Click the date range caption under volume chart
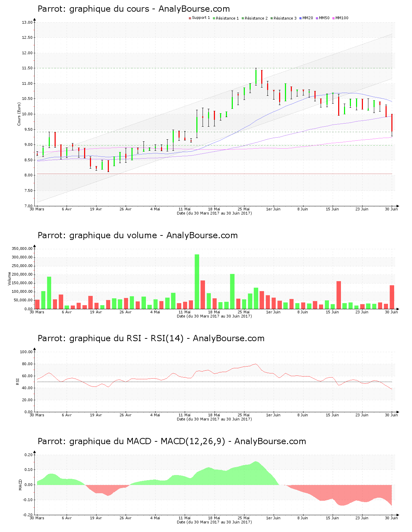Screen dimensions: 412x532 (214, 316)
